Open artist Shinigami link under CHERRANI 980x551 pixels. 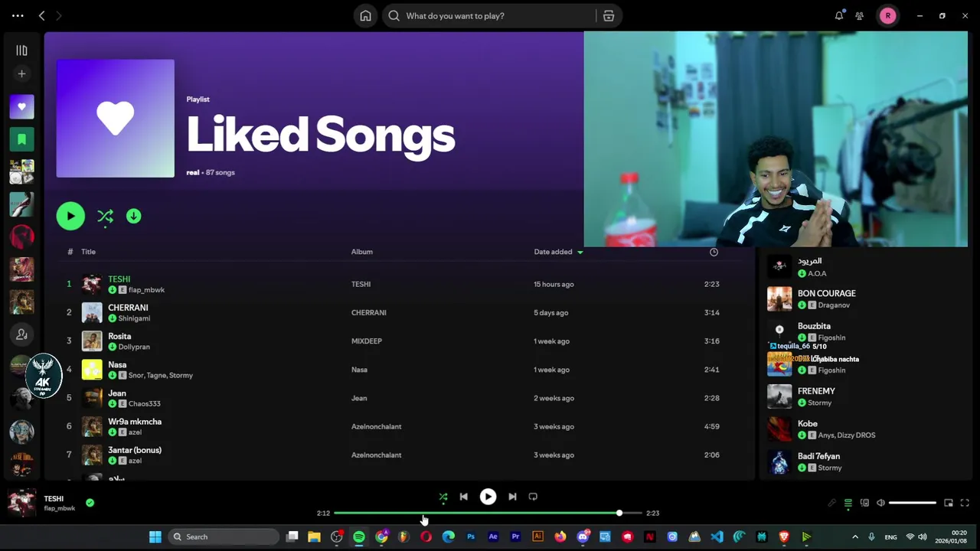coord(134,318)
